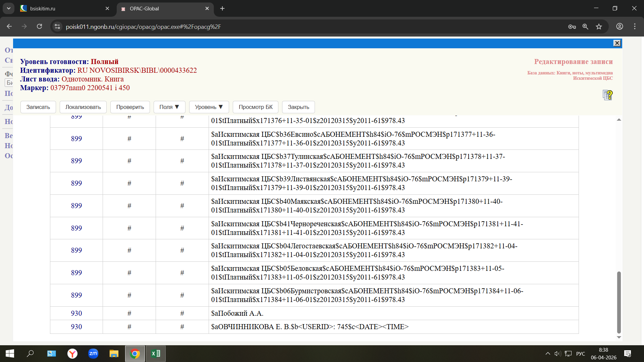This screenshot has width=644, height=362.
Task: Bookmark this page with star icon
Action: click(599, 26)
